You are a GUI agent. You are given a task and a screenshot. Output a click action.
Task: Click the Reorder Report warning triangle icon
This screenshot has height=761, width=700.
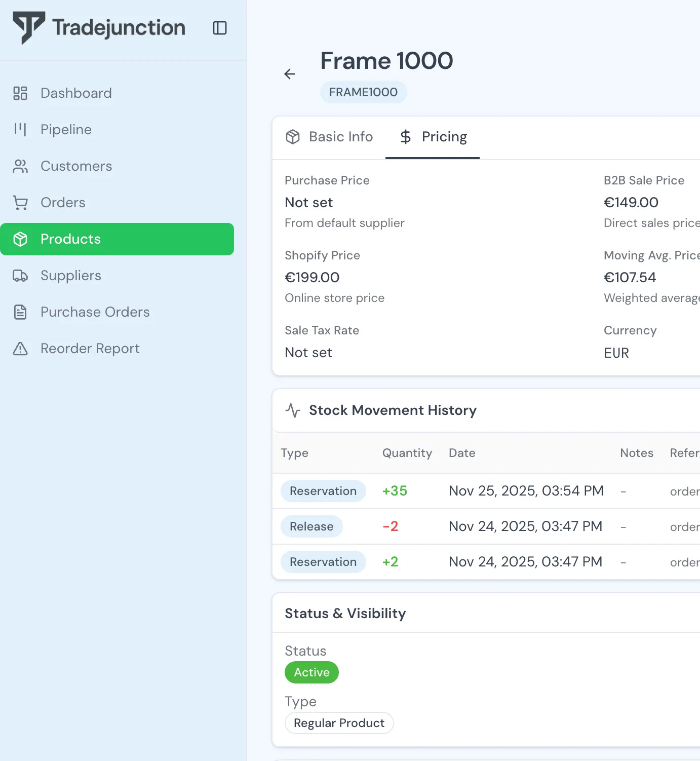20,349
